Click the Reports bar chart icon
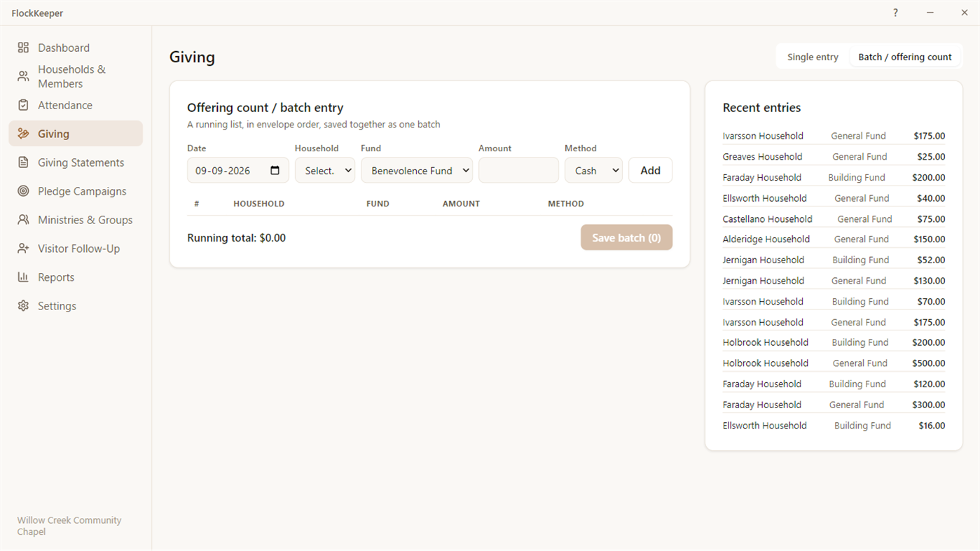This screenshot has height=551, width=980. [x=23, y=277]
